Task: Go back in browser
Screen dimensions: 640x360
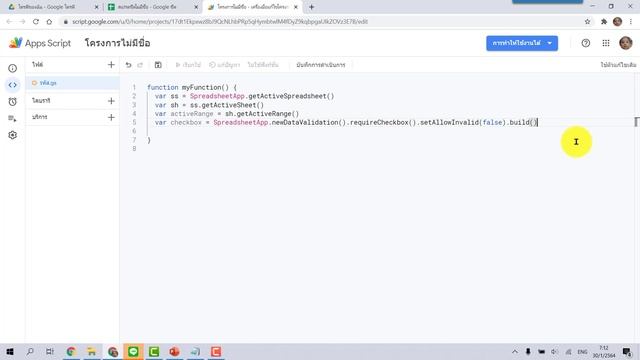Action: pyautogui.click(x=9, y=22)
